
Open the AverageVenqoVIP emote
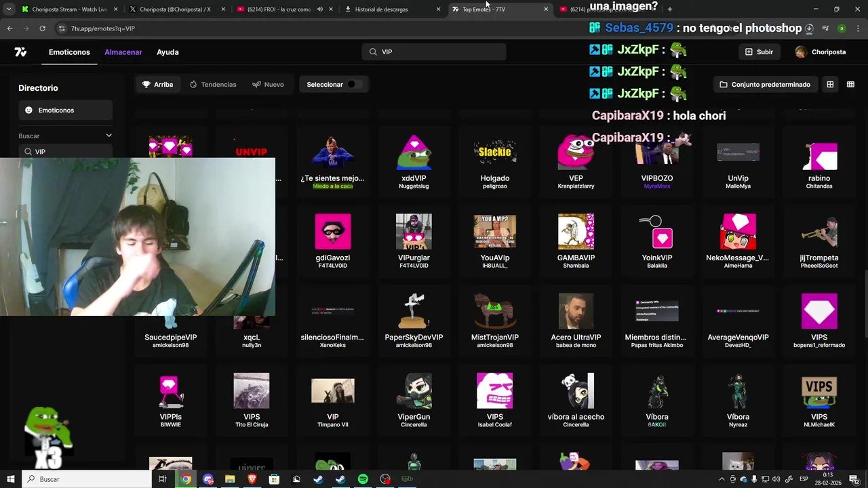pos(738,321)
